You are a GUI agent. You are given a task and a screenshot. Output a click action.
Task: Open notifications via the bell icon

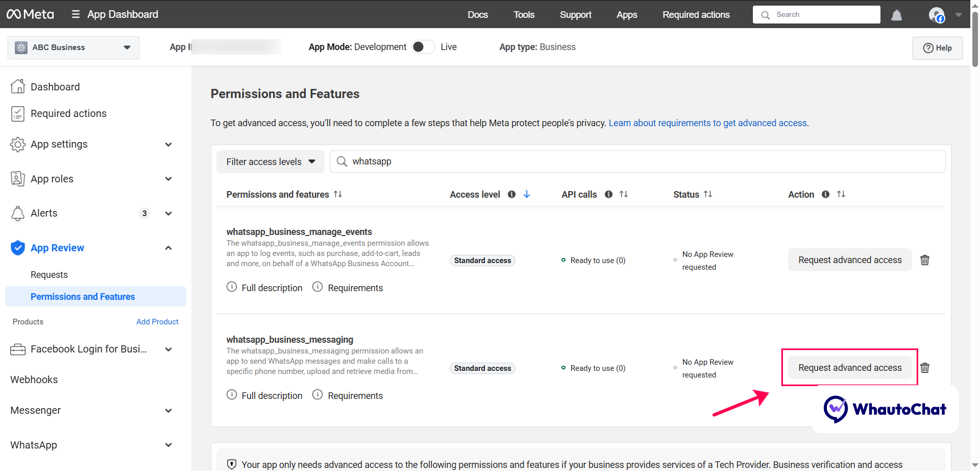(896, 14)
